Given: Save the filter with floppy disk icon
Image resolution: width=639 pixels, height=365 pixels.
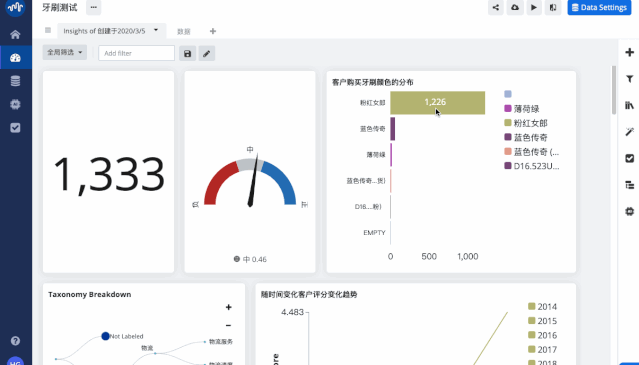Looking at the screenshot, I should pyautogui.click(x=187, y=53).
